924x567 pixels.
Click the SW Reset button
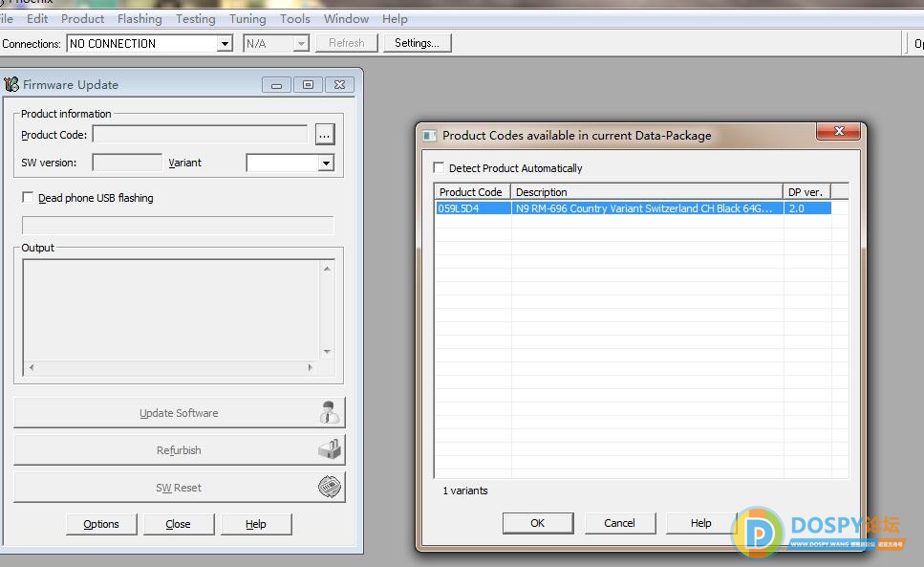pyautogui.click(x=179, y=488)
